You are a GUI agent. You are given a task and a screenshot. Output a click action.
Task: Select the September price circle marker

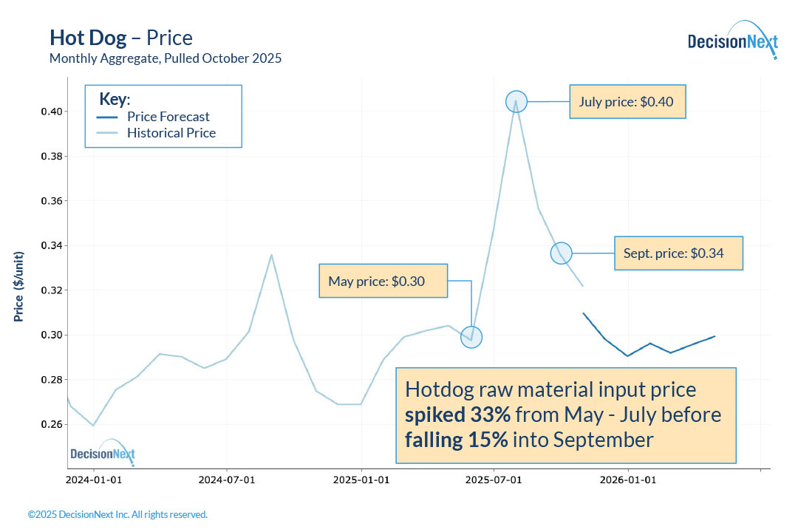coord(561,253)
